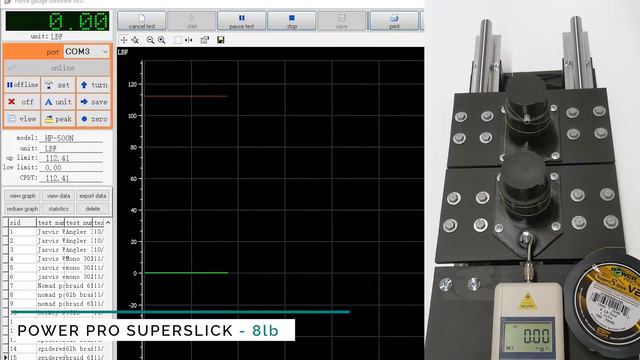Click the first test name column header
Viewport: 640px width, 360px height.
pos(51,222)
